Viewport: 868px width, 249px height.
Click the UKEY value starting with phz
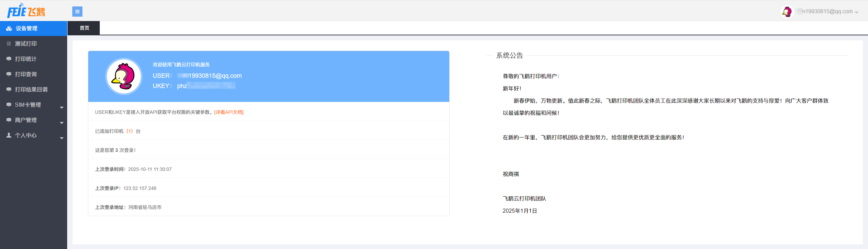[x=206, y=86]
